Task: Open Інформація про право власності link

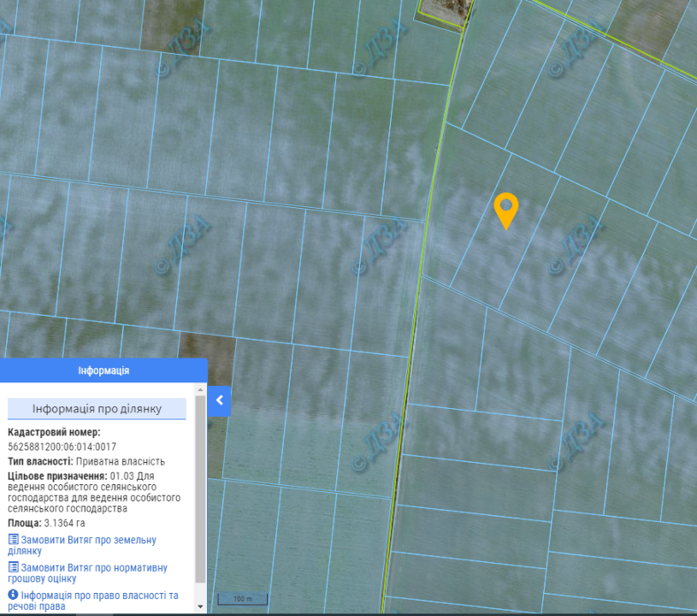Action: point(93,601)
